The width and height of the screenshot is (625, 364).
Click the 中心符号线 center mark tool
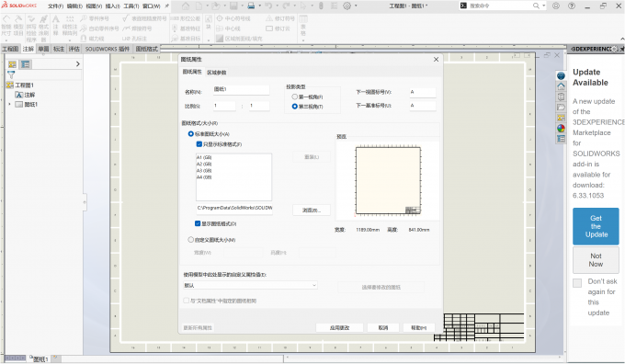pyautogui.click(x=233, y=18)
